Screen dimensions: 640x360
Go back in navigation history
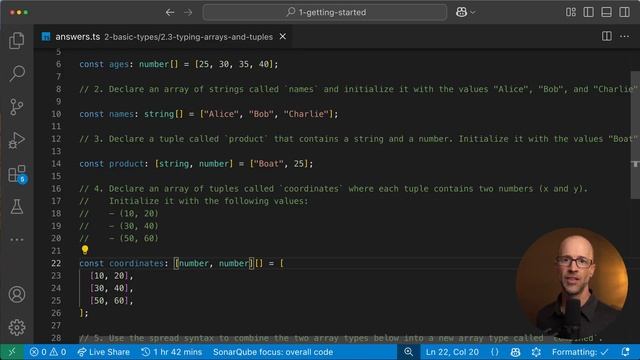tap(170, 12)
